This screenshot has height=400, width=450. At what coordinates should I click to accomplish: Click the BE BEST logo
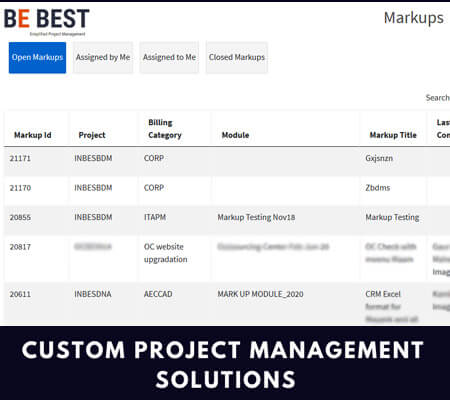coord(47,21)
